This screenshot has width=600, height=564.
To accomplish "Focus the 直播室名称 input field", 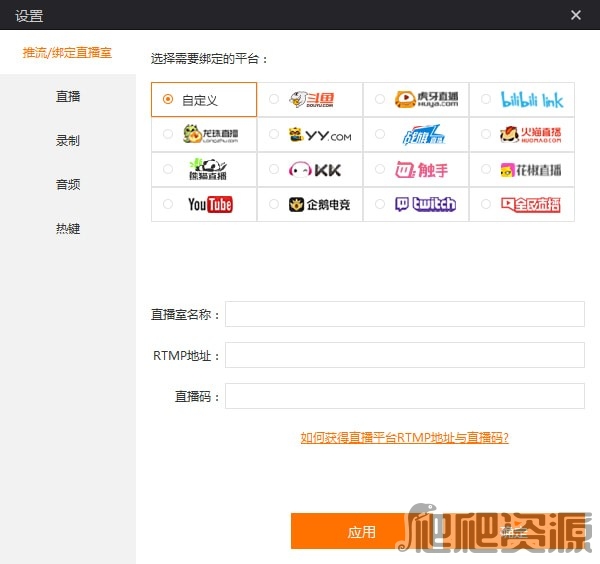I will tap(404, 314).
